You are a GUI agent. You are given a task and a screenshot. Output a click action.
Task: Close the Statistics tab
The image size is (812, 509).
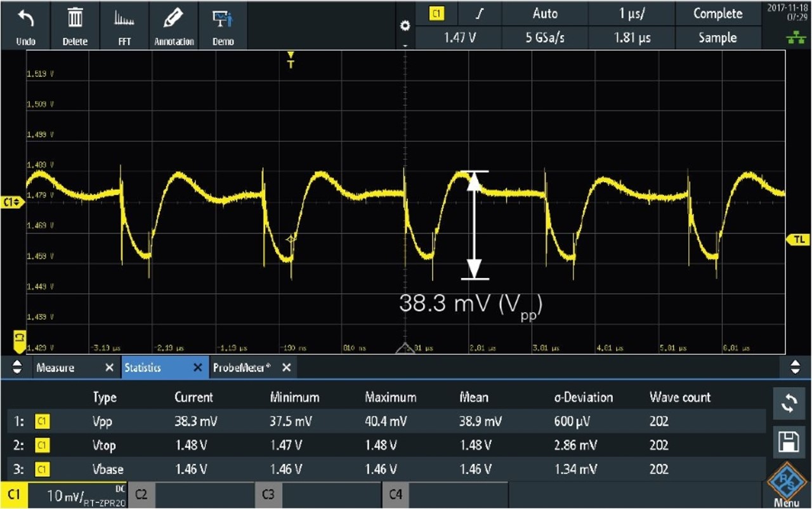[197, 367]
